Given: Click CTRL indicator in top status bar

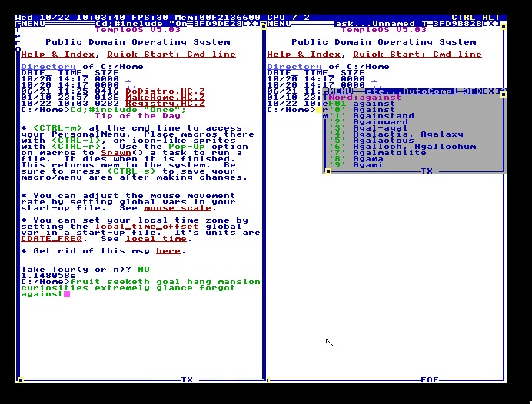Looking at the screenshot, I should tap(463, 18).
